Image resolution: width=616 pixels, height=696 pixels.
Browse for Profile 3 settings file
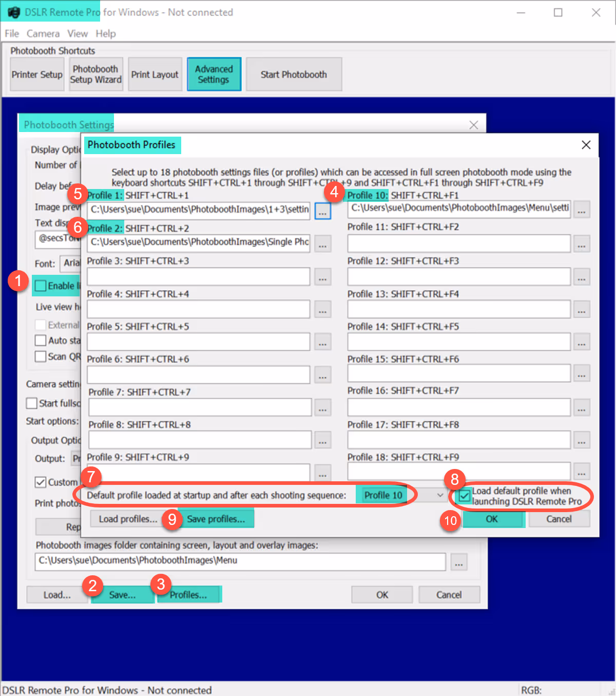point(322,277)
